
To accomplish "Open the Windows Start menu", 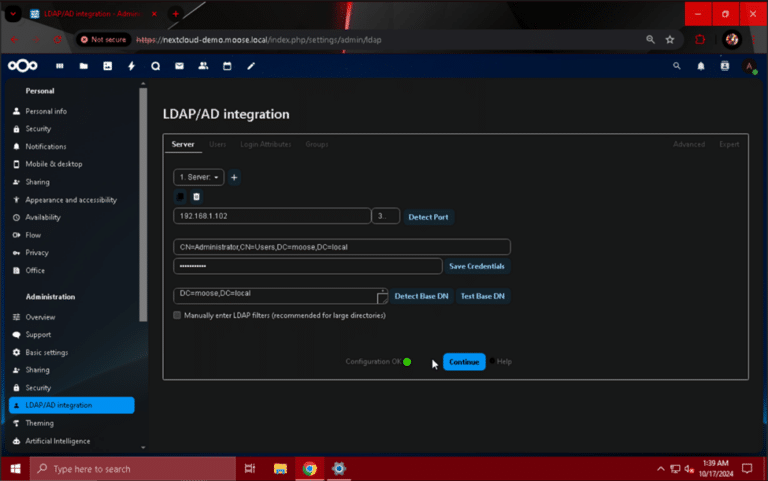I will tap(15, 469).
